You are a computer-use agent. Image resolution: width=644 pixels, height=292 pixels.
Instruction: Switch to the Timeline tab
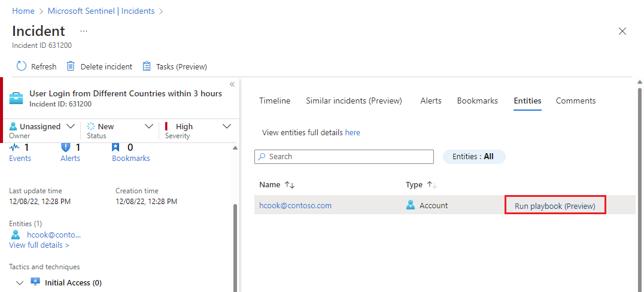pos(275,101)
